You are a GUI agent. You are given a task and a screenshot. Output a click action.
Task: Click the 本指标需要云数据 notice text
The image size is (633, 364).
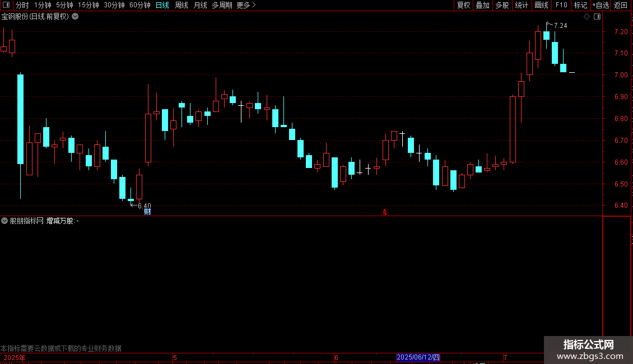pos(61,348)
